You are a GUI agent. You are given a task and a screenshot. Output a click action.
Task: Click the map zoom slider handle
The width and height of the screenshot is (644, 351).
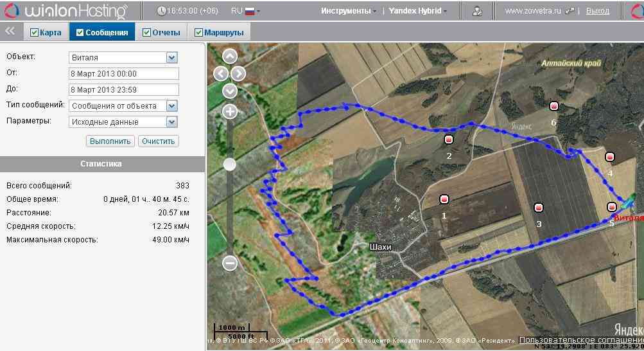[230, 165]
